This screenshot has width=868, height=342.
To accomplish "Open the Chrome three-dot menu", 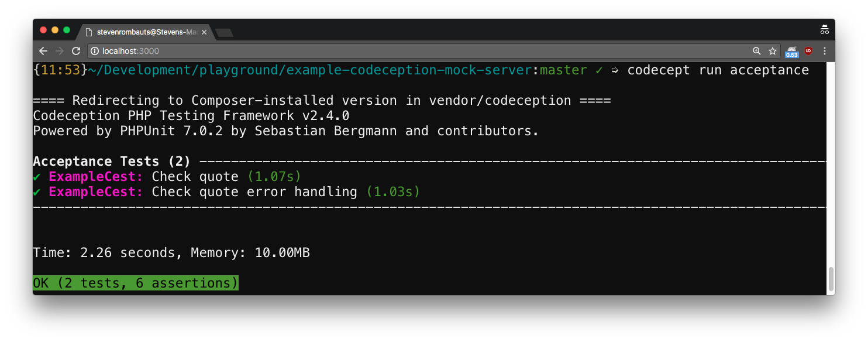I will [x=824, y=51].
